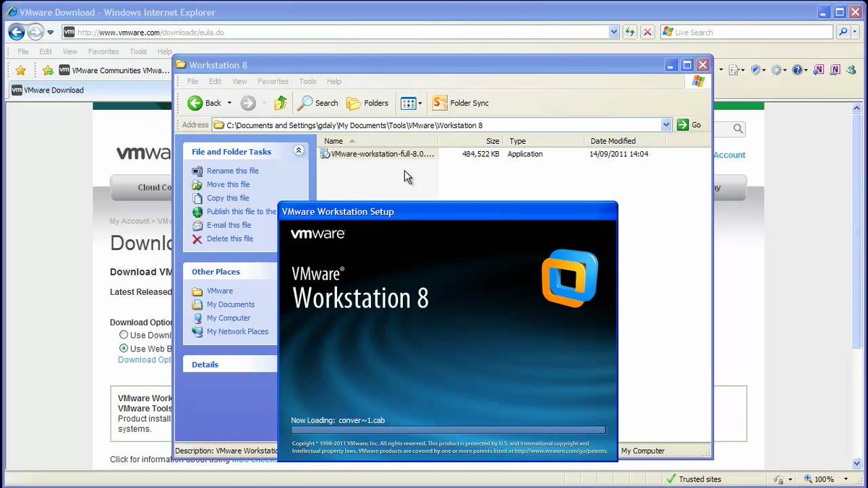Expand the IE address bar history dropdown

[614, 32]
